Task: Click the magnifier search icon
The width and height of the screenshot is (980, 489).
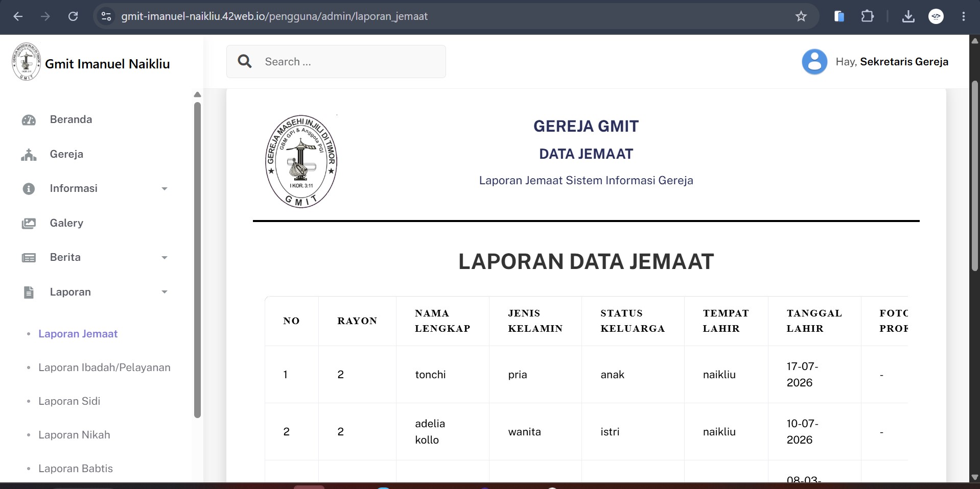Action: pyautogui.click(x=245, y=62)
